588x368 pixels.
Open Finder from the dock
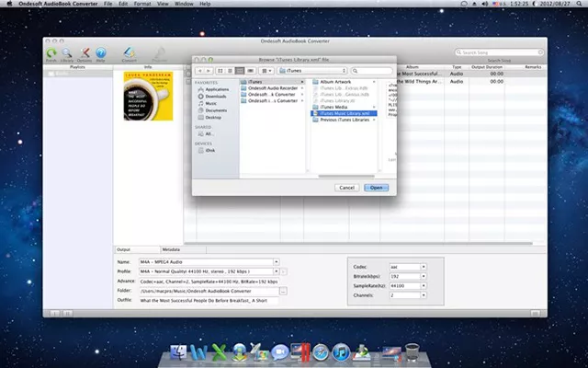[x=178, y=352]
